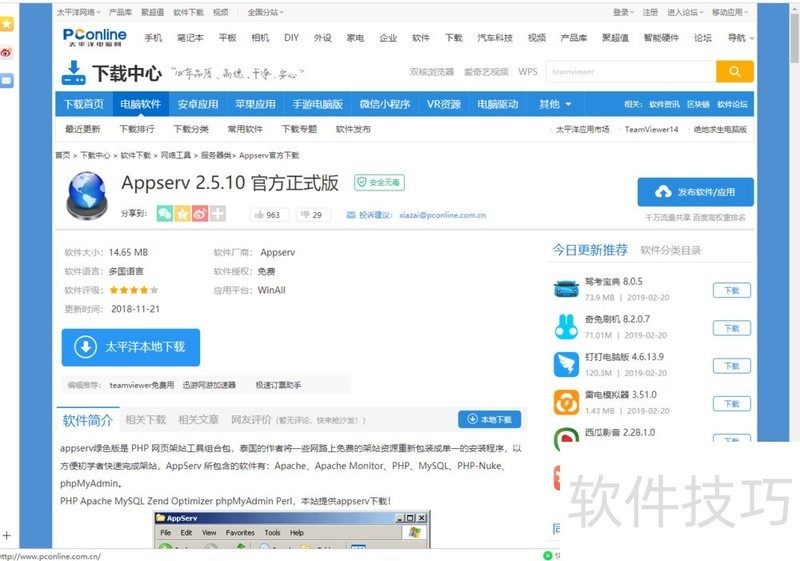Click 奇兔刷机 rabbit app icon

(x=566, y=327)
